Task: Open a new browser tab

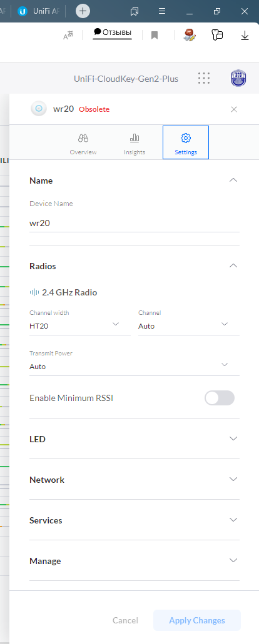Action: pyautogui.click(x=83, y=11)
